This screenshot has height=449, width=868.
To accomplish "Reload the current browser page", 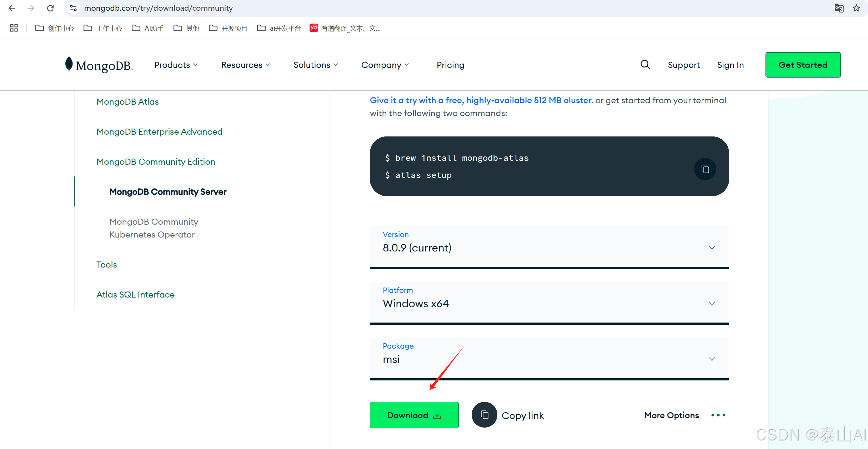I will click(x=50, y=8).
